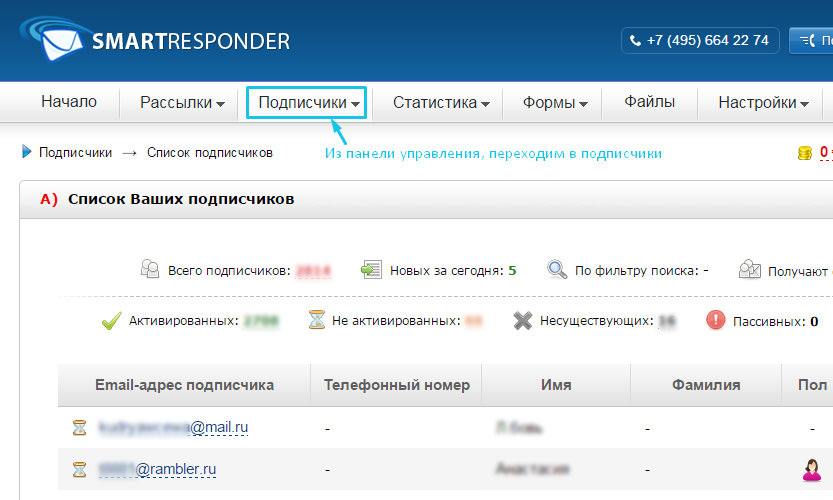Expand the Статистика dropdown menu
This screenshot has height=500, width=833.
[x=441, y=103]
